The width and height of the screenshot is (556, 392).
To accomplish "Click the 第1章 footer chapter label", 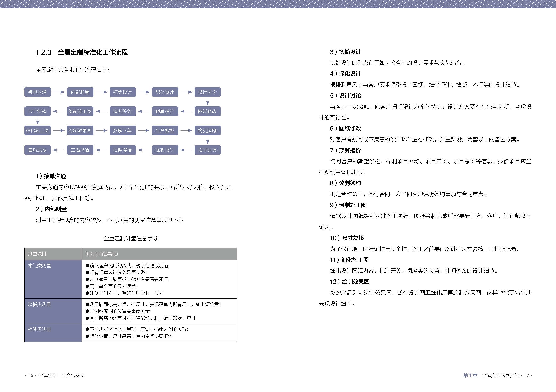I will click(470, 375).
